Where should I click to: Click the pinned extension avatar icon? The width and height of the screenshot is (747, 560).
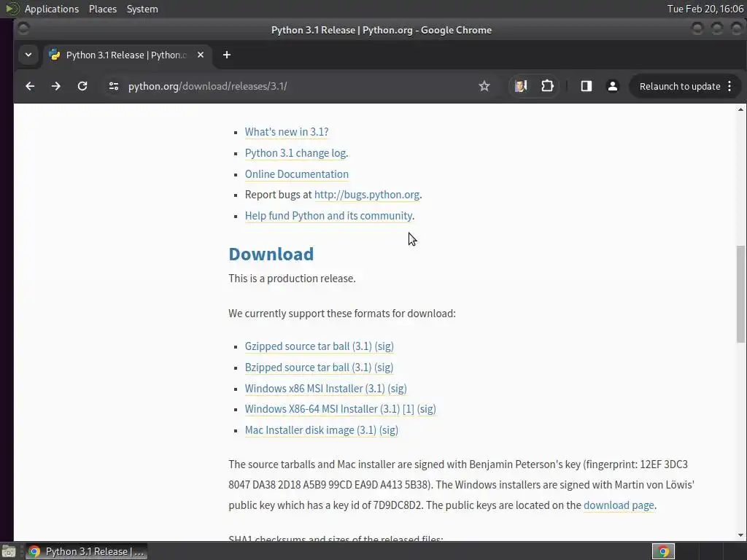tap(521, 86)
